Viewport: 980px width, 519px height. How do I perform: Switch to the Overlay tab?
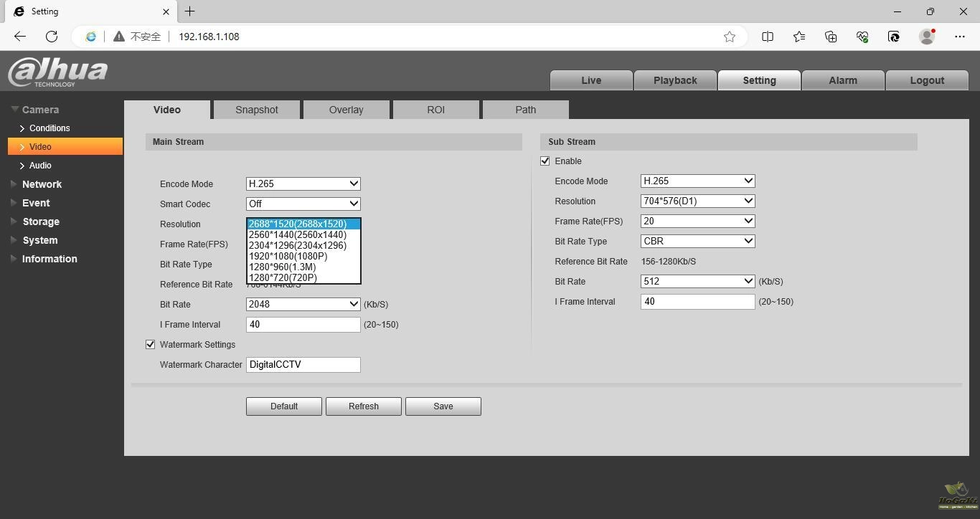point(346,110)
